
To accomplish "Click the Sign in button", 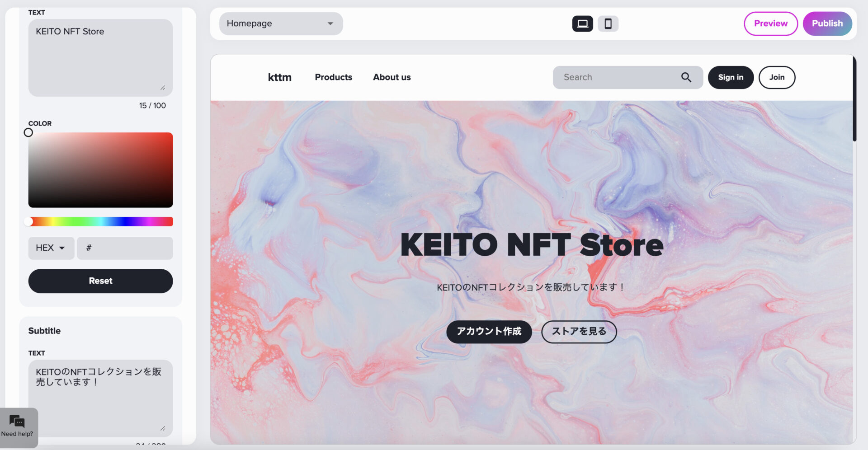I will point(731,77).
